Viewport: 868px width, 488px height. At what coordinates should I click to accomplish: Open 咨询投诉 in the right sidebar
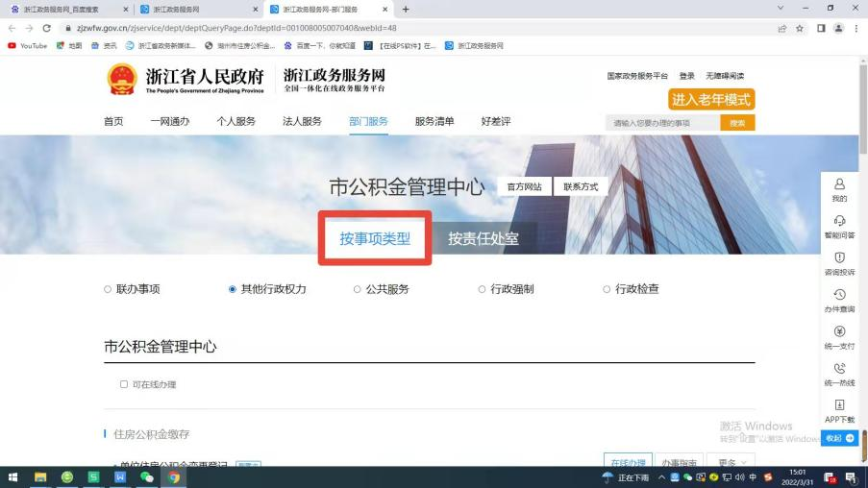point(839,263)
